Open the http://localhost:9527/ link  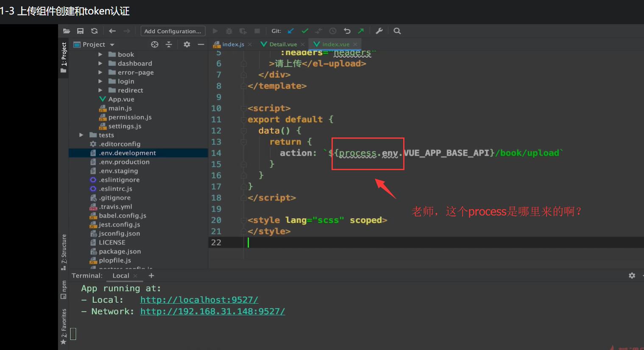199,300
